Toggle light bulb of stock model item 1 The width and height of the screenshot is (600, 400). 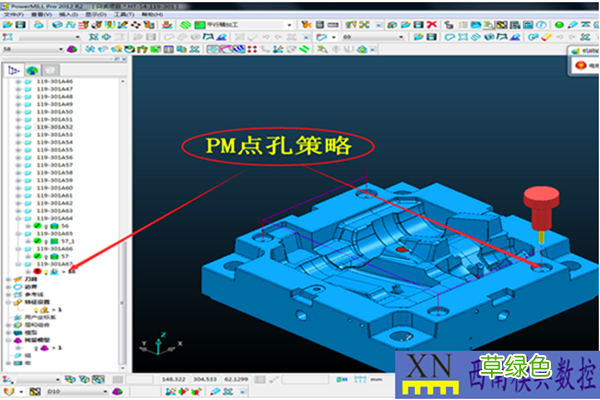click(x=37, y=348)
